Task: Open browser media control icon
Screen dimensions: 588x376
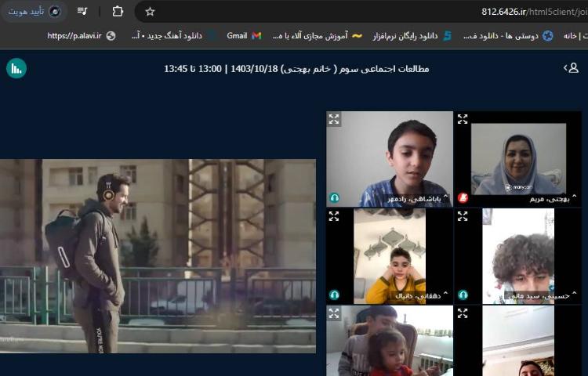Action: (x=82, y=11)
